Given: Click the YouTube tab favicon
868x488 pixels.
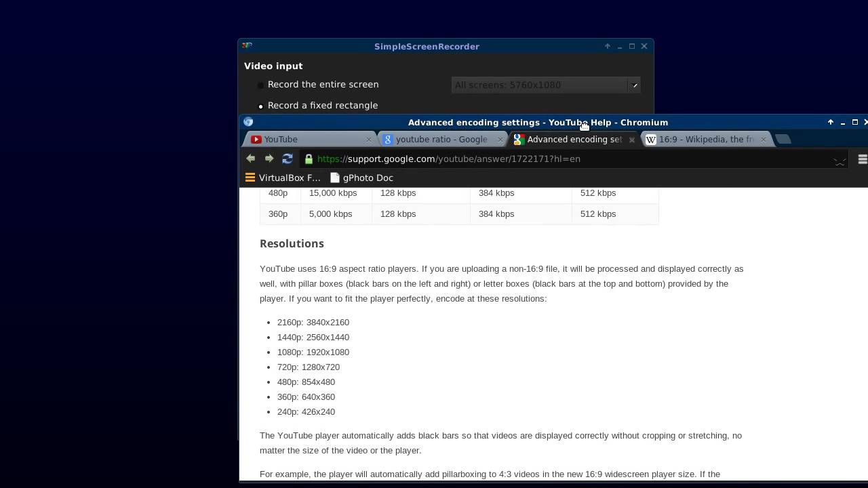Looking at the screenshot, I should pos(256,140).
